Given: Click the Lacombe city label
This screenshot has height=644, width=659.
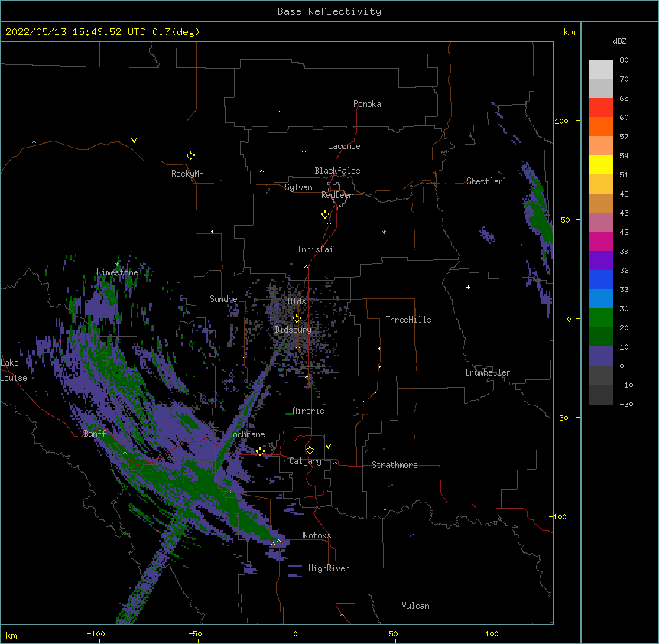Looking at the screenshot, I should pos(344,146).
